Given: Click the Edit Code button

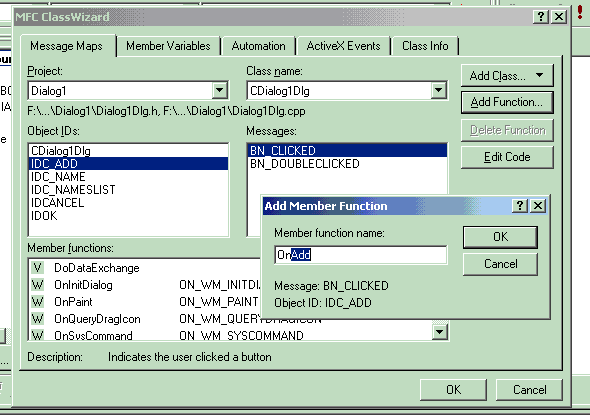Looking at the screenshot, I should click(x=507, y=157).
